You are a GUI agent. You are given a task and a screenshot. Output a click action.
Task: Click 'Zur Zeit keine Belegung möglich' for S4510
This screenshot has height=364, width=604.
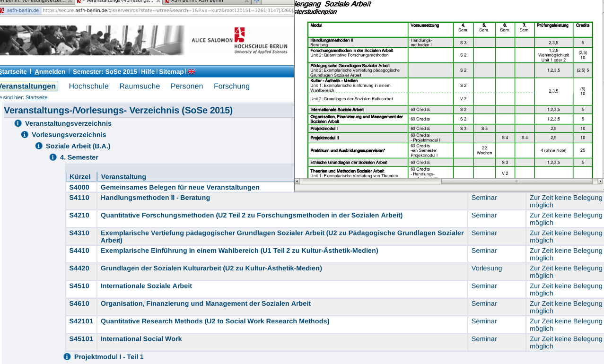point(566,289)
